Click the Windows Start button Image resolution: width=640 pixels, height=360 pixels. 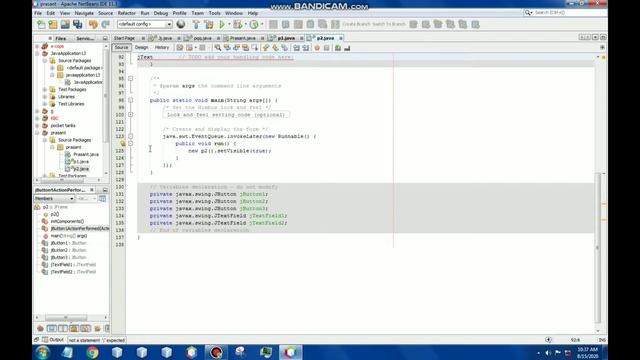pyautogui.click(x=43, y=352)
